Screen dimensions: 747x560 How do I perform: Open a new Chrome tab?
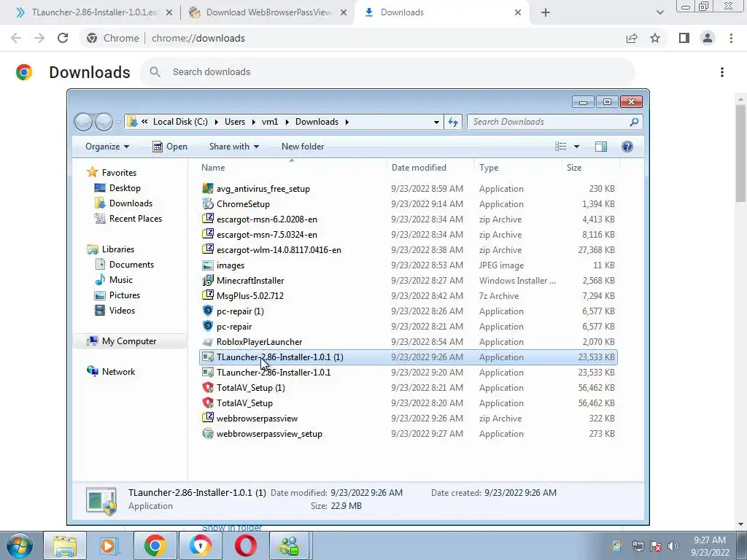pyautogui.click(x=546, y=12)
